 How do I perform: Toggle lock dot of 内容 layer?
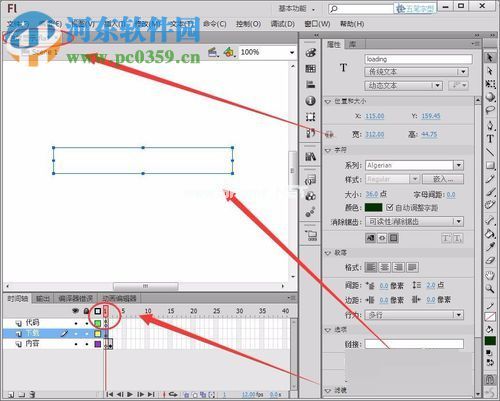[87, 344]
